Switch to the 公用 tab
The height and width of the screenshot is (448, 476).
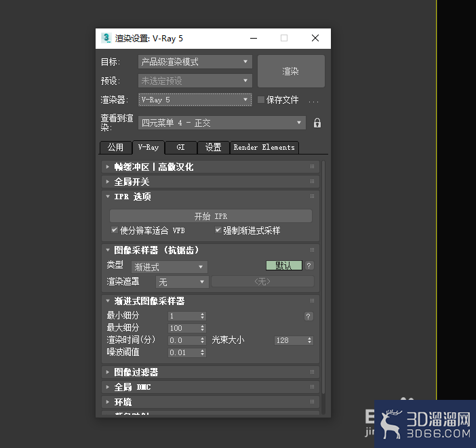pyautogui.click(x=116, y=148)
